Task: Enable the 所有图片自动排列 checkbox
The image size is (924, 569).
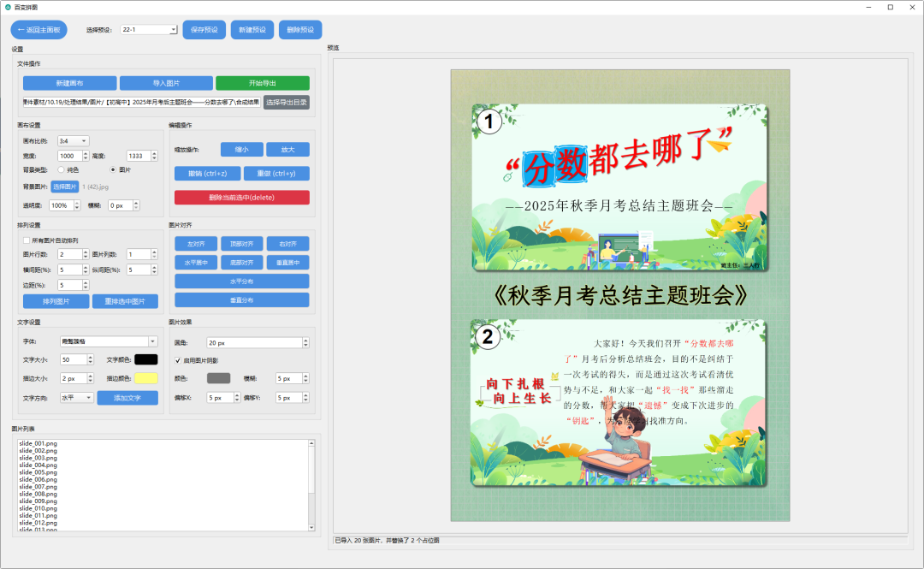Action: tap(27, 240)
